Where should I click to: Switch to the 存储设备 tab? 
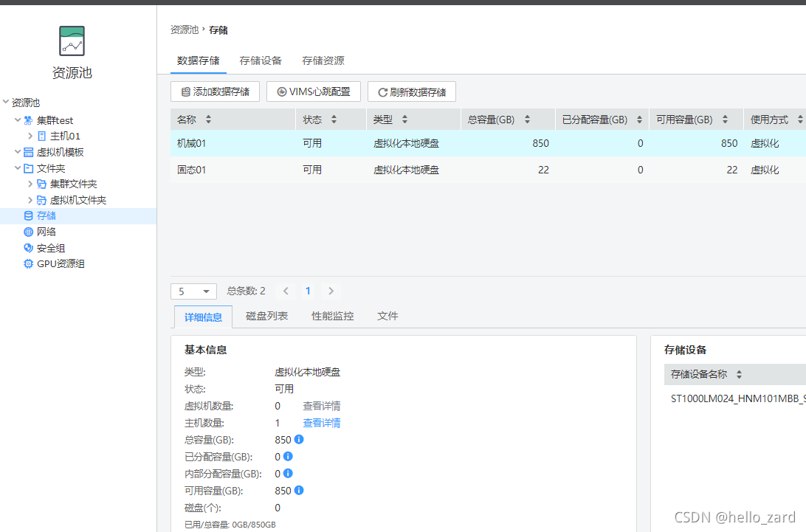point(261,61)
